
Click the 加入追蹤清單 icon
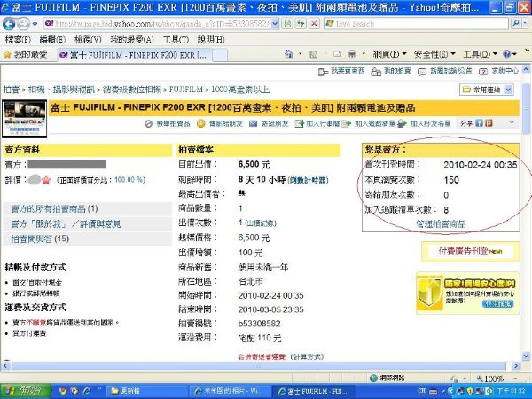347,124
